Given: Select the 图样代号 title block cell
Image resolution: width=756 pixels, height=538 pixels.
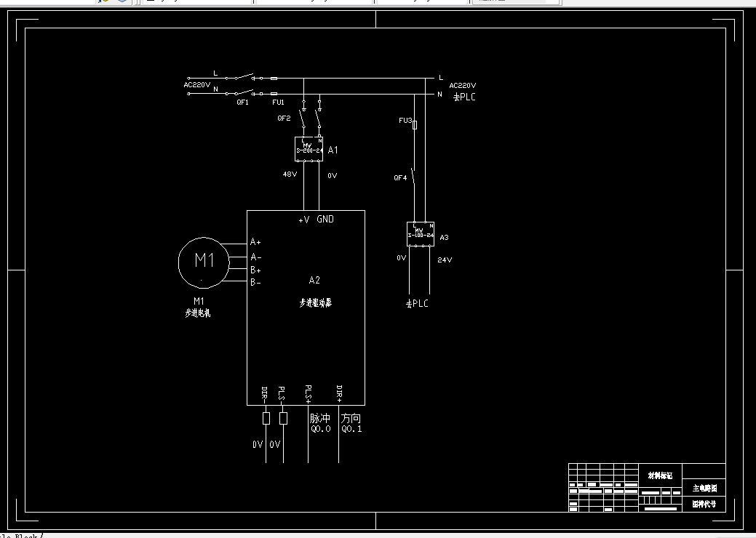Looking at the screenshot, I should (704, 505).
